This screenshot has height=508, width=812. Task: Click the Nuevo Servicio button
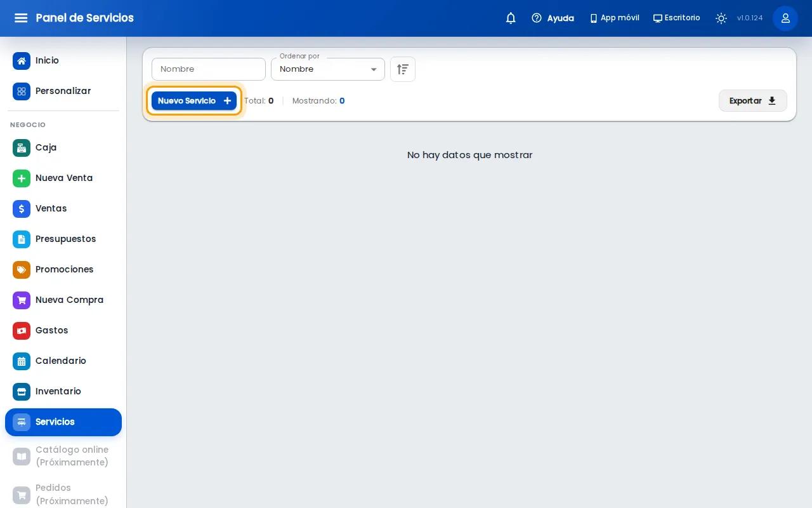pyautogui.click(x=194, y=100)
